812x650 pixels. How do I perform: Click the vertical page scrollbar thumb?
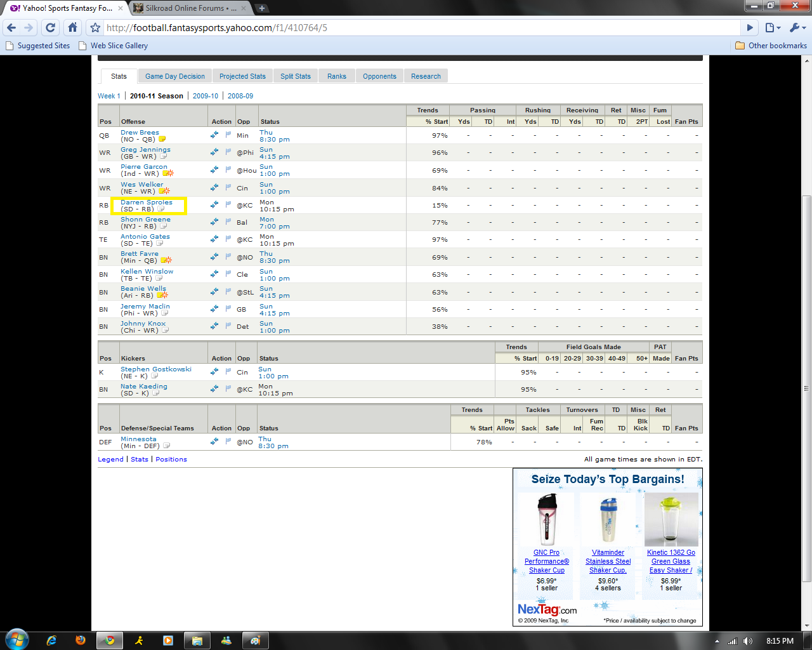click(x=807, y=387)
